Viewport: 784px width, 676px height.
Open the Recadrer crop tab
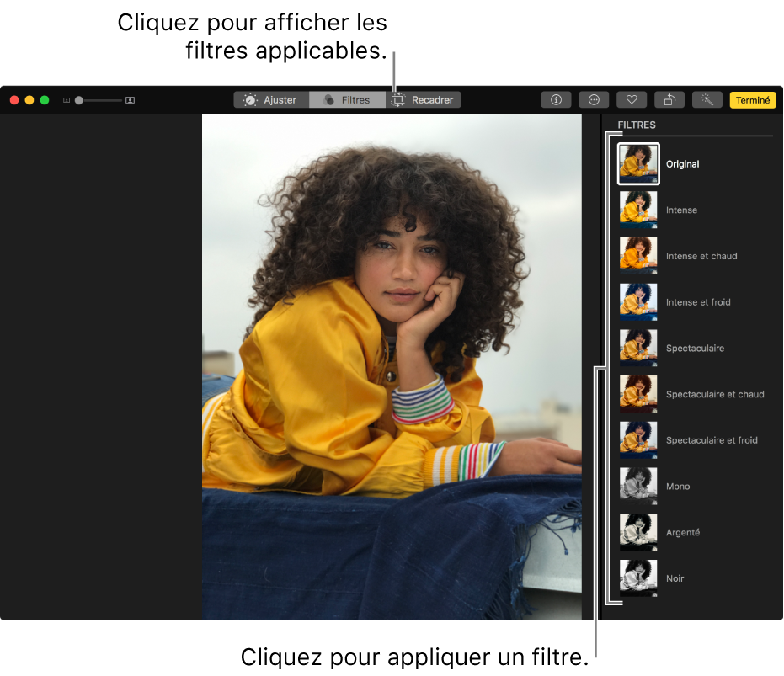click(424, 99)
